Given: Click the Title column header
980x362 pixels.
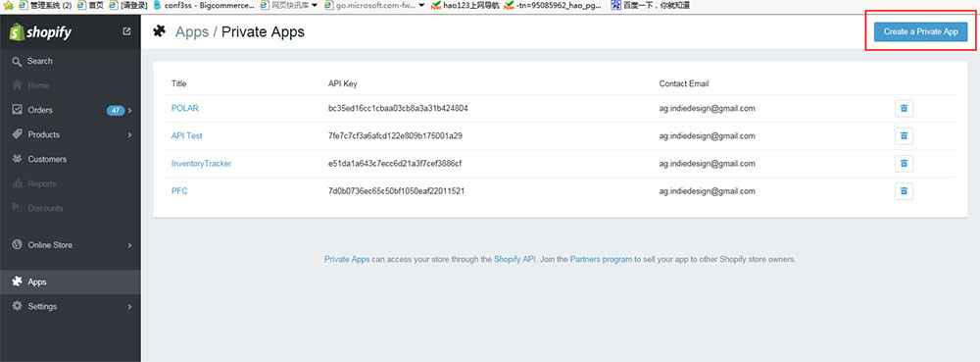Looking at the screenshot, I should [179, 83].
